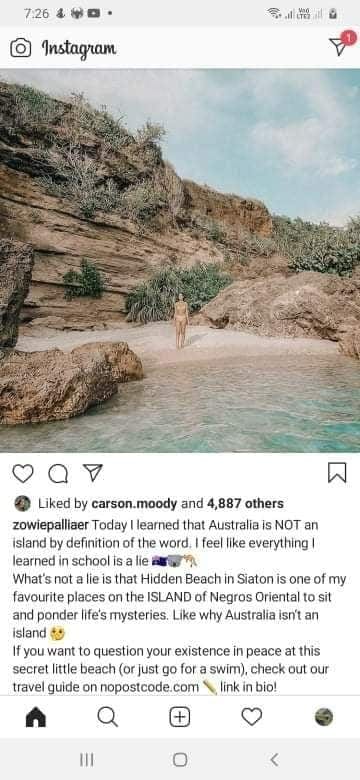
Task: Open the comment bubble icon
Action: (58, 474)
